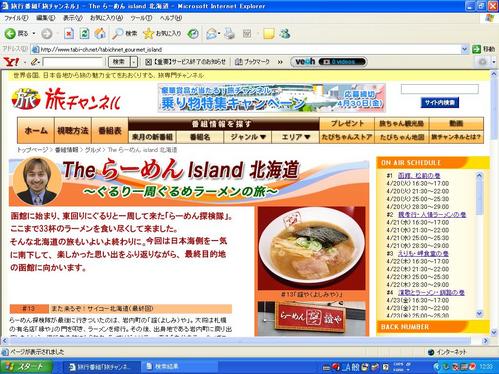The height and width of the screenshot is (374, 499).
Task: Open the ヘルプ(H) menu
Action: point(170,18)
